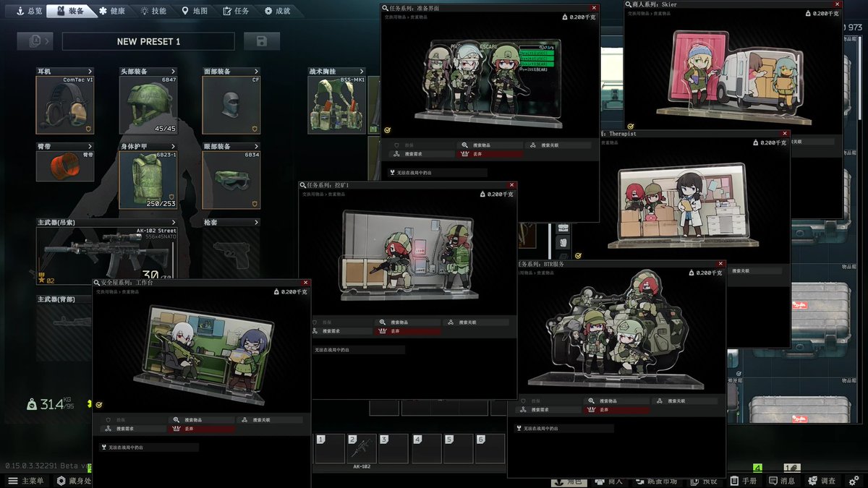Image resolution: width=868 pixels, height=488 pixels.
Task: Click red 丢弃 discard in 挖矿1 window
Action: point(407,331)
